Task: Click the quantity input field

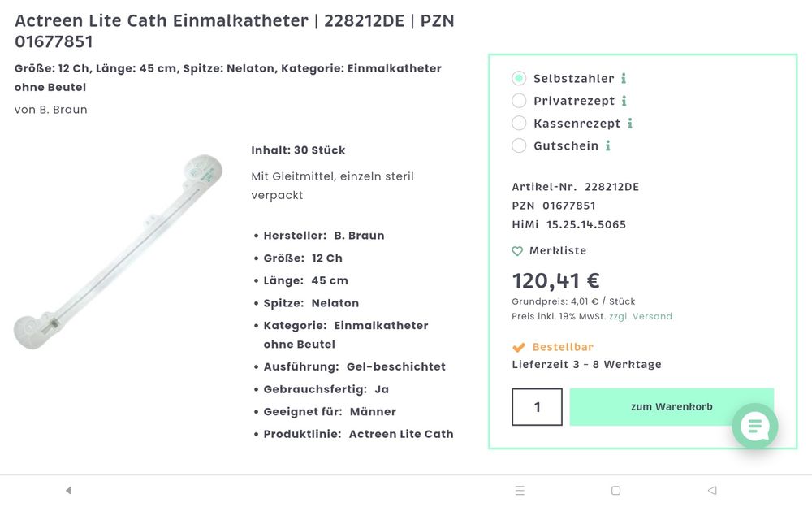Action: tap(537, 407)
